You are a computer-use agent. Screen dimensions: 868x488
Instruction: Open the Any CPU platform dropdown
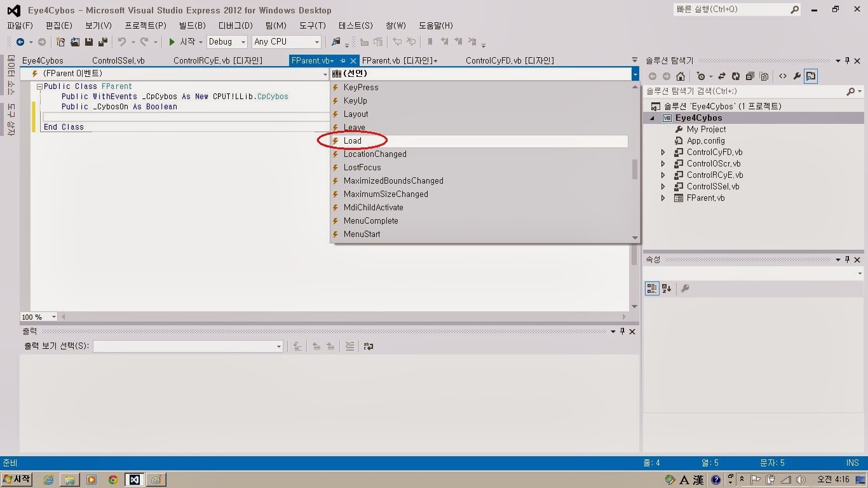pyautogui.click(x=286, y=41)
